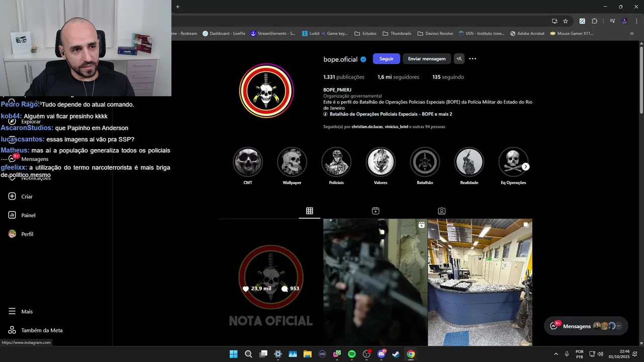Click the Painel chart icon
This screenshot has width=644, height=362.
pyautogui.click(x=12, y=215)
